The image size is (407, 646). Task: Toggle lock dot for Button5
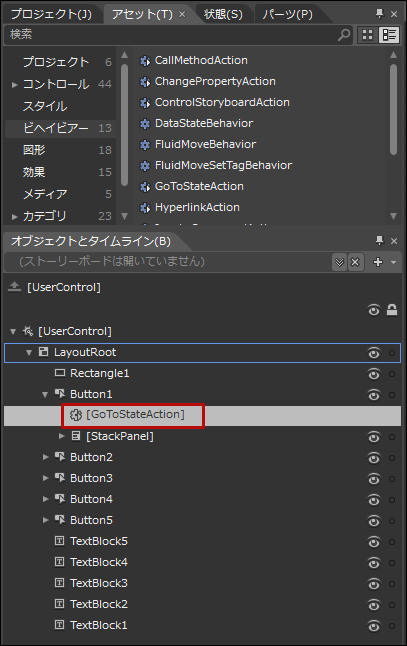[x=392, y=521]
